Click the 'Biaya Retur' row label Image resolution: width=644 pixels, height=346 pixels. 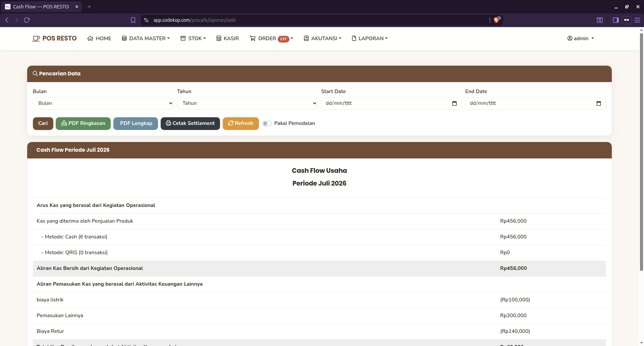pos(50,331)
